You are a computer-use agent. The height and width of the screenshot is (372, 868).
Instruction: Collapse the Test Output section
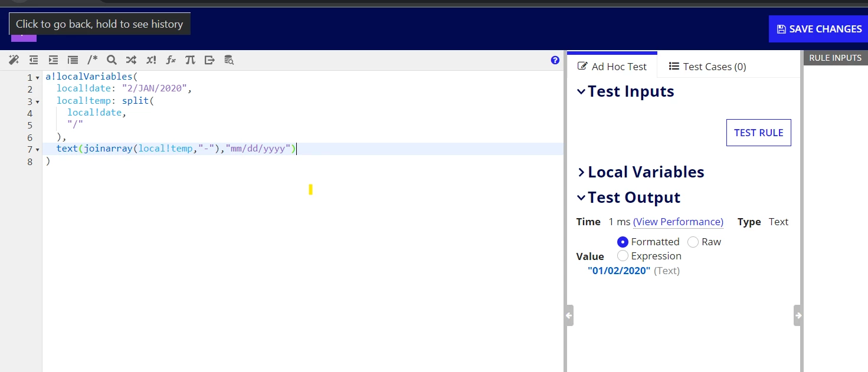tap(581, 197)
